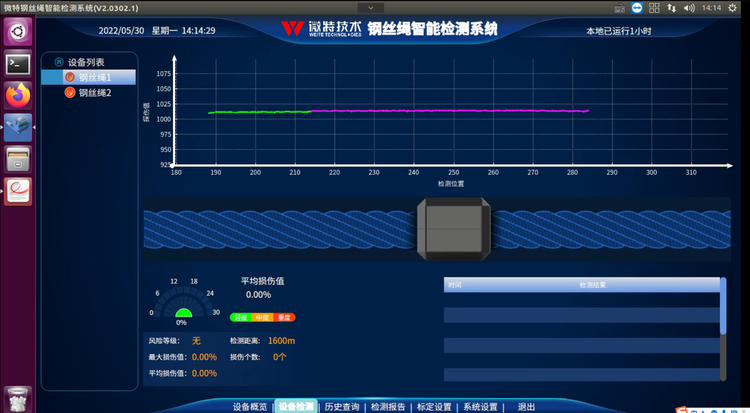Click the results table vertical scrollbar

[723, 310]
